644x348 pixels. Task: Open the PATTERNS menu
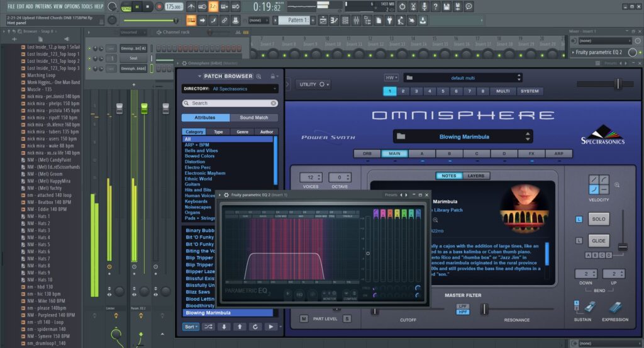[43, 6]
